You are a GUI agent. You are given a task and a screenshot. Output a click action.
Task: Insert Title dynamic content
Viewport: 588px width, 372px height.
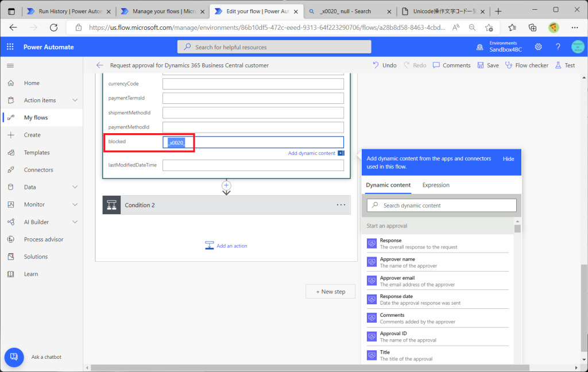[x=437, y=355]
